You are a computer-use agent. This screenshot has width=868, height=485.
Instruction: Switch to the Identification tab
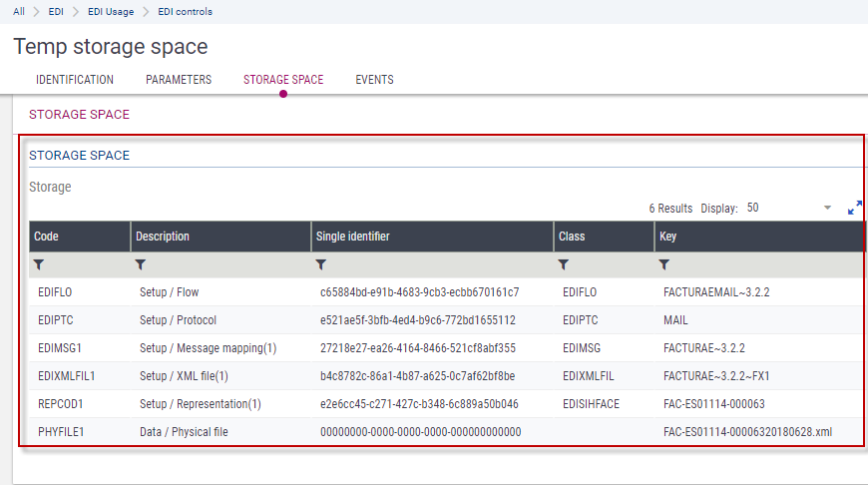coord(75,80)
